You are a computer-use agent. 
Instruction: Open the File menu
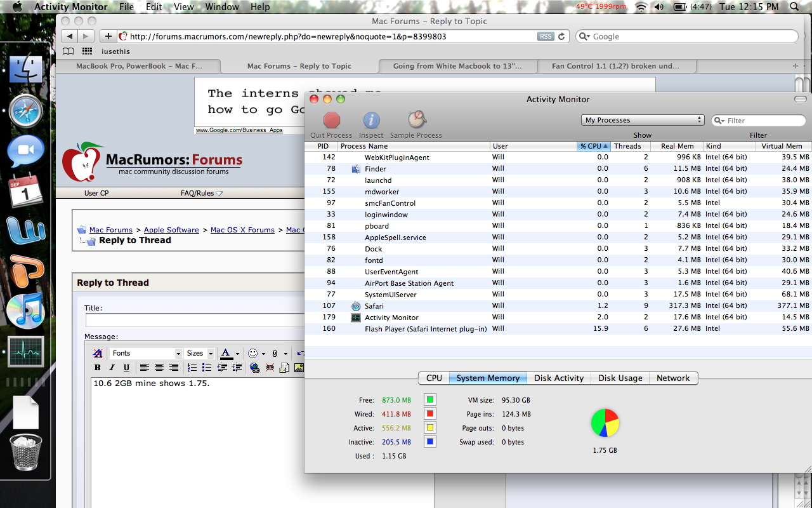click(127, 7)
